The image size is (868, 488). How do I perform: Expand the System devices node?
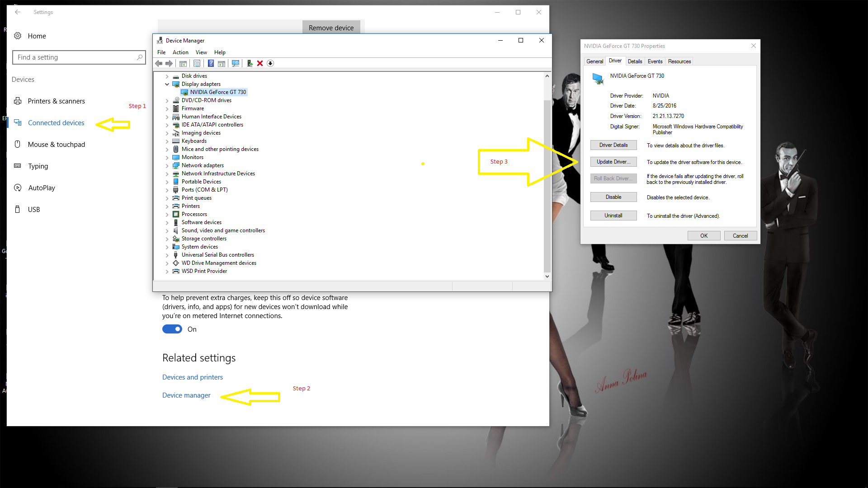(x=167, y=247)
